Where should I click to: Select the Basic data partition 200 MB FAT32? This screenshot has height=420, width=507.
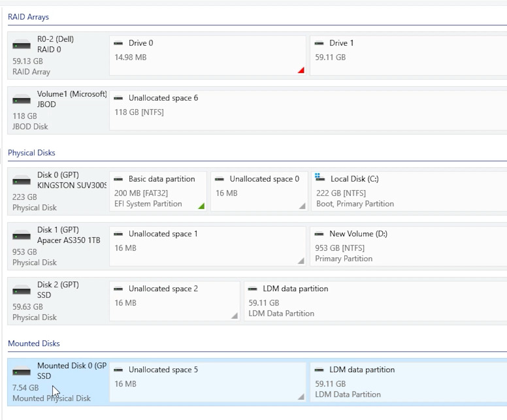pyautogui.click(x=158, y=191)
